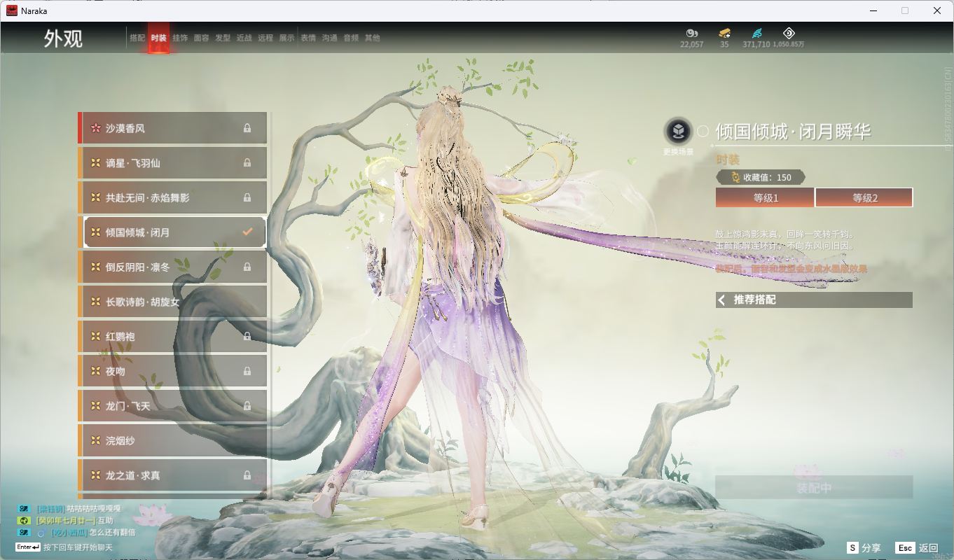
Task: Click lock icon on 红鹦袍 outfit
Action: point(247,337)
